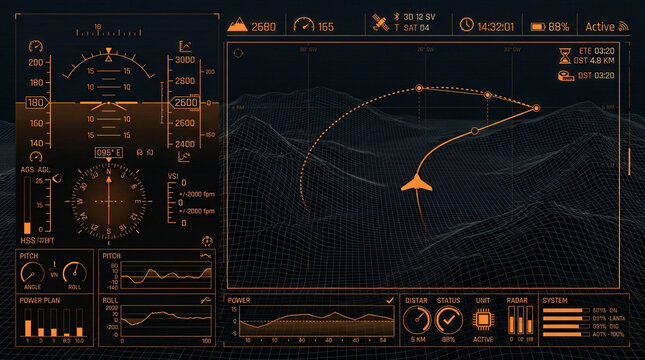Click the first POWER PLAN bar

pyautogui.click(x=28, y=323)
